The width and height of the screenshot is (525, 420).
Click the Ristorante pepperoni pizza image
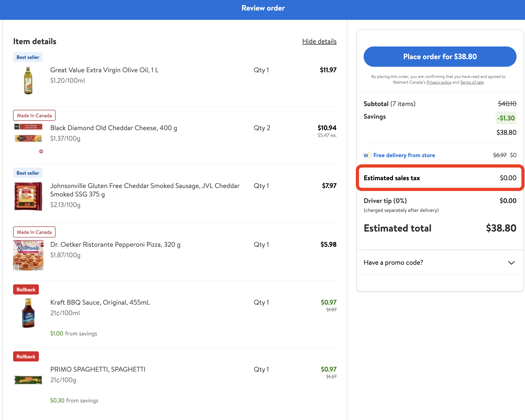click(28, 255)
